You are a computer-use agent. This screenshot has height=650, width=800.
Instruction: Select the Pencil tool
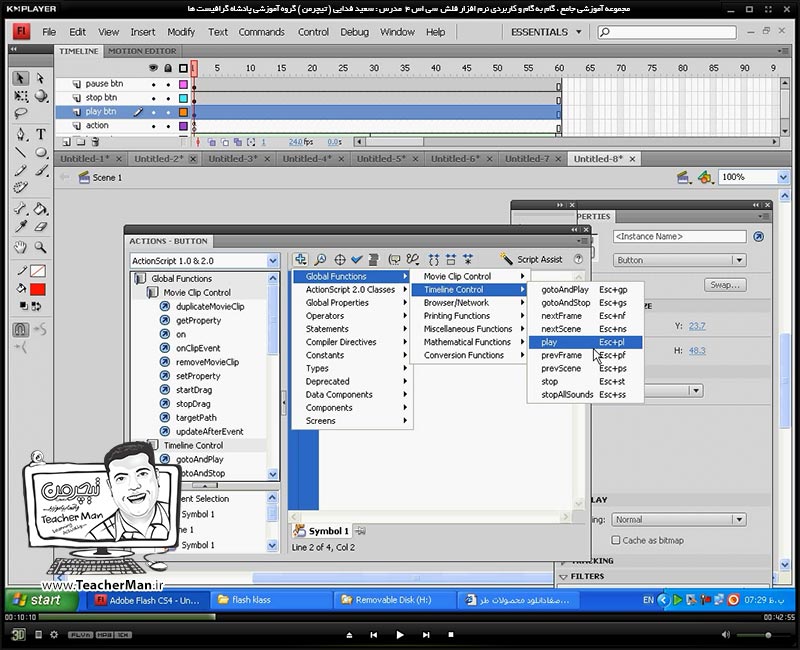point(20,170)
